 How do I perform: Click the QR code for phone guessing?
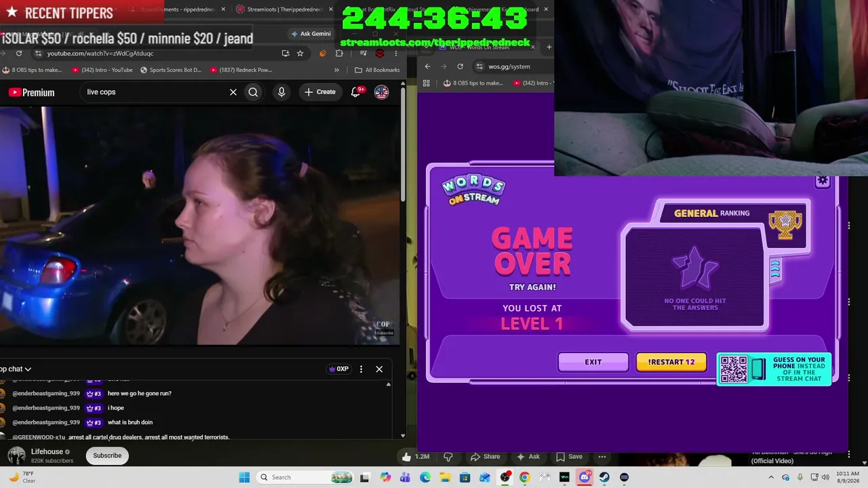(734, 369)
